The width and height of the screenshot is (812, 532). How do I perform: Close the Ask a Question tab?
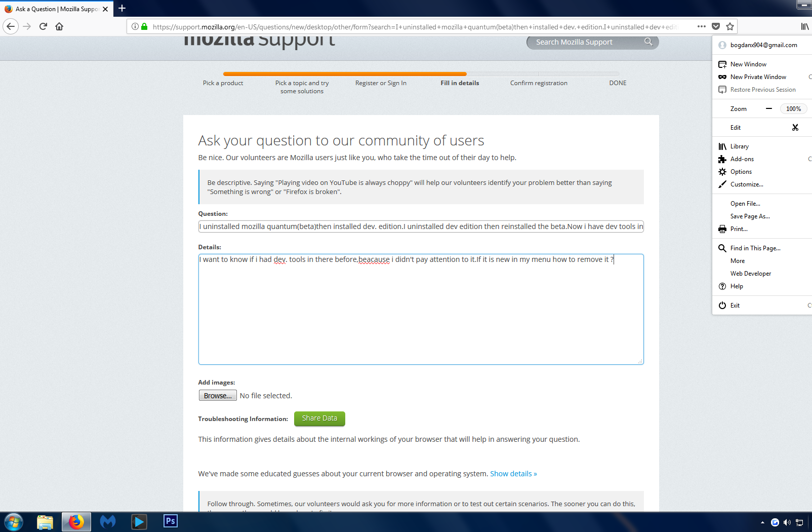tap(105, 9)
